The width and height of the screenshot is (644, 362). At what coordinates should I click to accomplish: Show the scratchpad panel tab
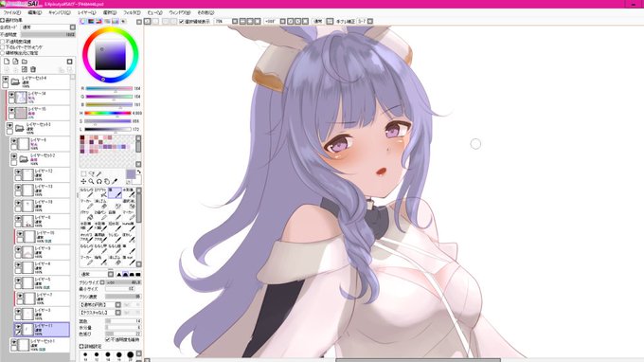pyautogui.click(x=124, y=22)
